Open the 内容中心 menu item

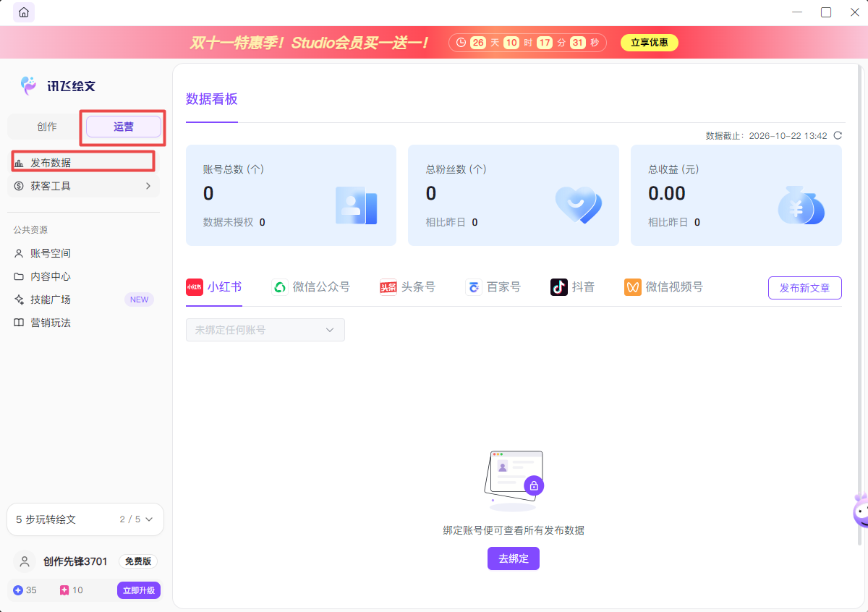[83, 276]
